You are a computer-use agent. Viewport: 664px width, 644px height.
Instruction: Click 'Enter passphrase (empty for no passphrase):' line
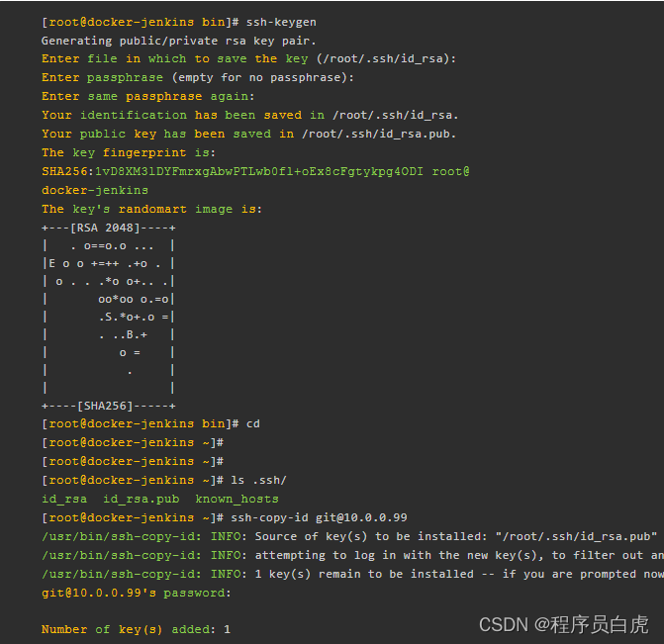198,77
